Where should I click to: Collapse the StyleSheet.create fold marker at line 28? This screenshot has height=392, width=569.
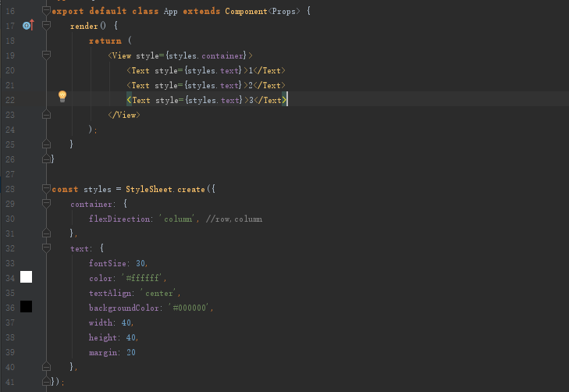tap(46, 189)
